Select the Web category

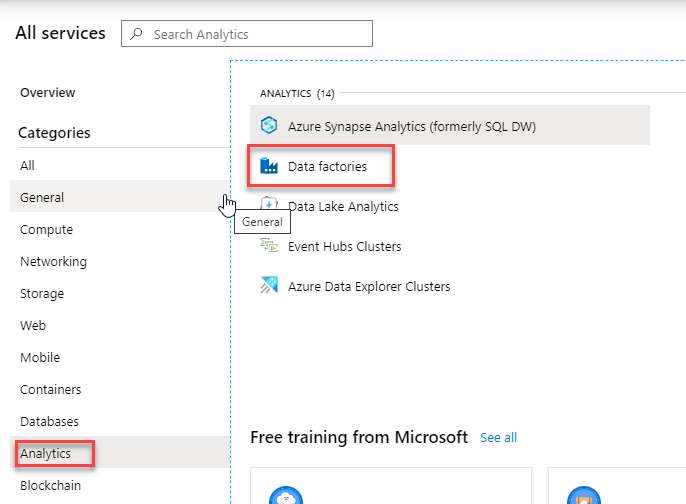point(120,325)
